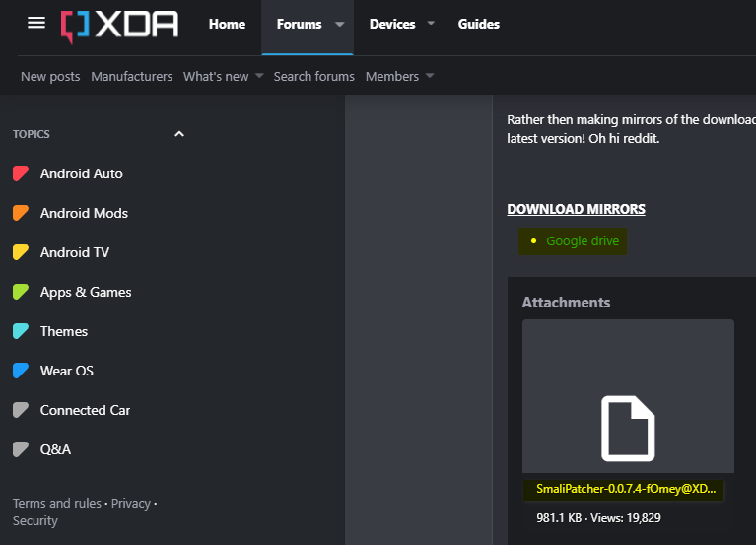This screenshot has height=545, width=756.
Task: Open Security link
Action: click(35, 521)
